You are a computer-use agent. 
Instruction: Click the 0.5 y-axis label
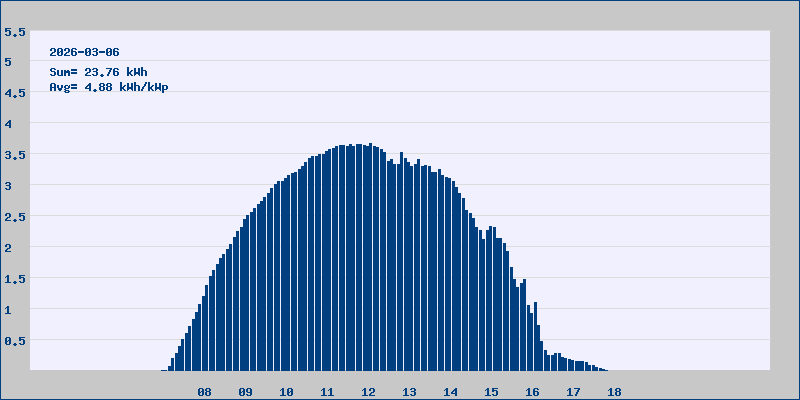pos(15,341)
